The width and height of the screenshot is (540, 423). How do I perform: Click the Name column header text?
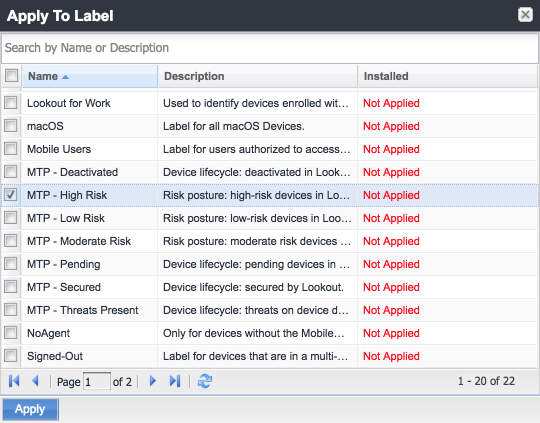point(43,76)
